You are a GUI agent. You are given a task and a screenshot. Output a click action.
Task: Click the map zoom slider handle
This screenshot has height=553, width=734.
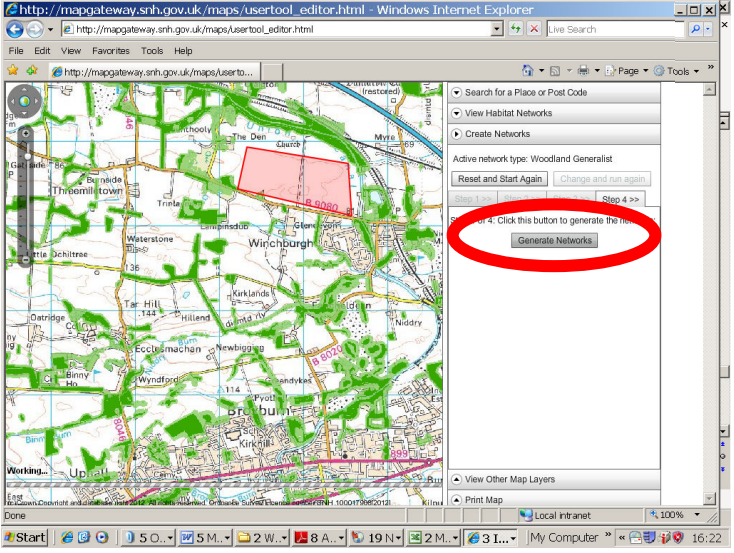(28, 155)
